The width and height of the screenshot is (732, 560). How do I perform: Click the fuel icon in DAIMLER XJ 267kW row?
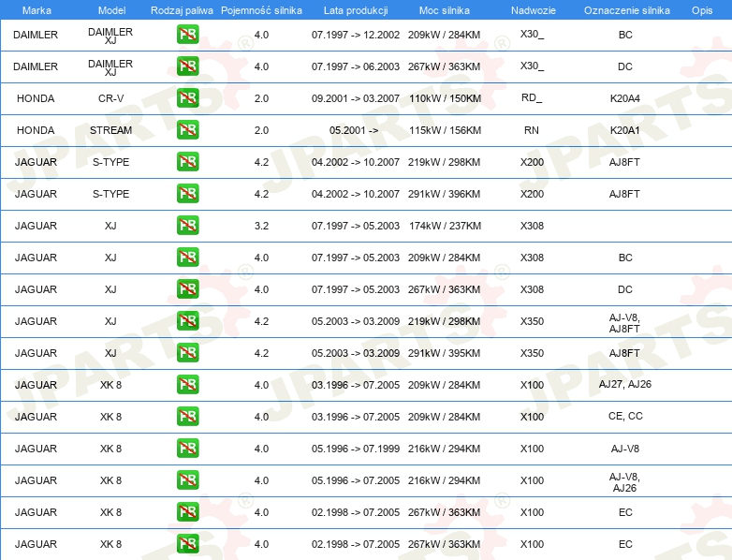(x=187, y=66)
